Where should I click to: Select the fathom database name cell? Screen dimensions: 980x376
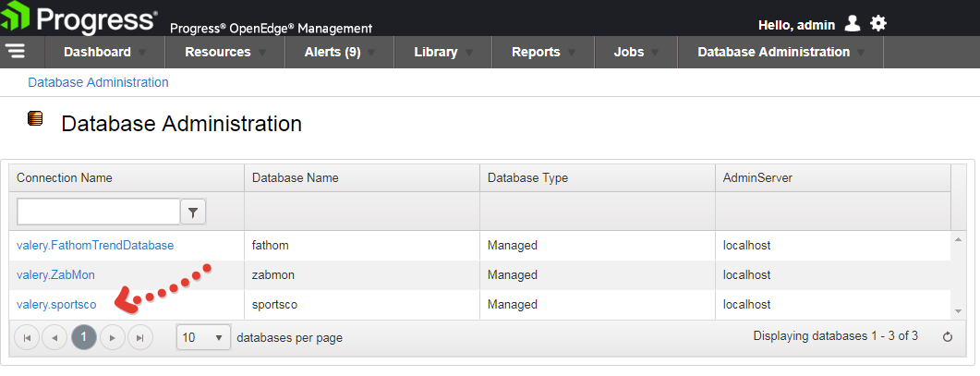point(362,246)
